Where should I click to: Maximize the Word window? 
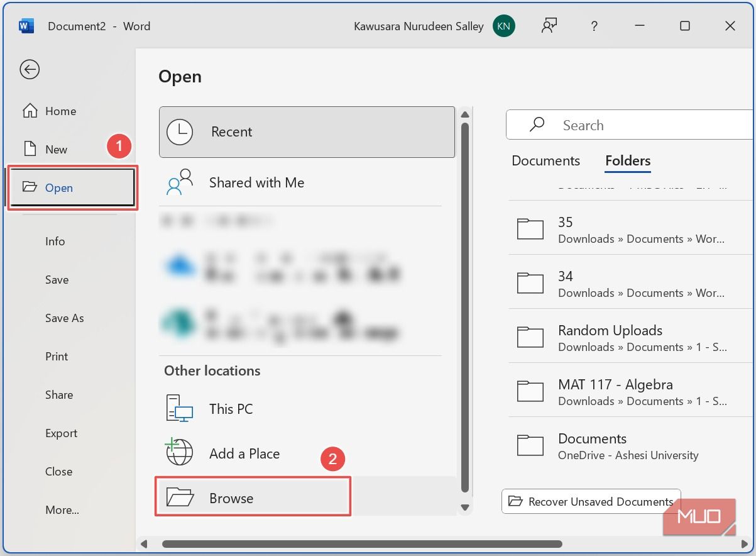coord(685,26)
